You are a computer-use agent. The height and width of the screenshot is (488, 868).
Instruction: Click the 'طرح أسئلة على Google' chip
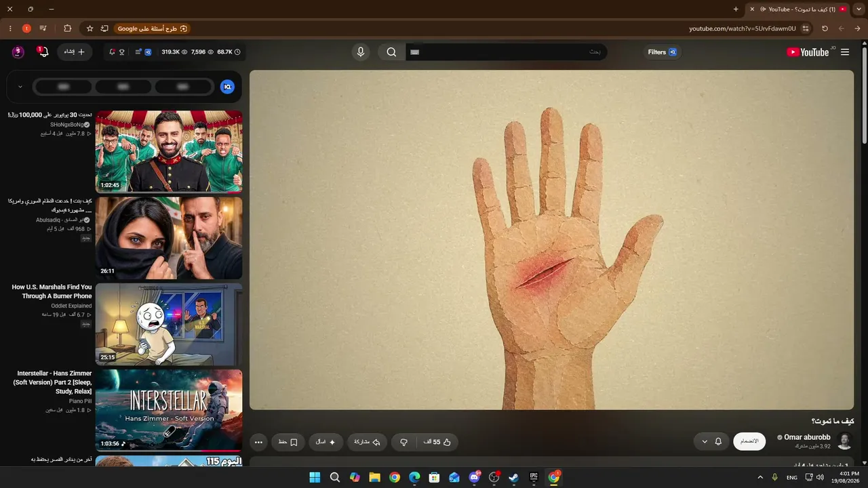click(153, 28)
